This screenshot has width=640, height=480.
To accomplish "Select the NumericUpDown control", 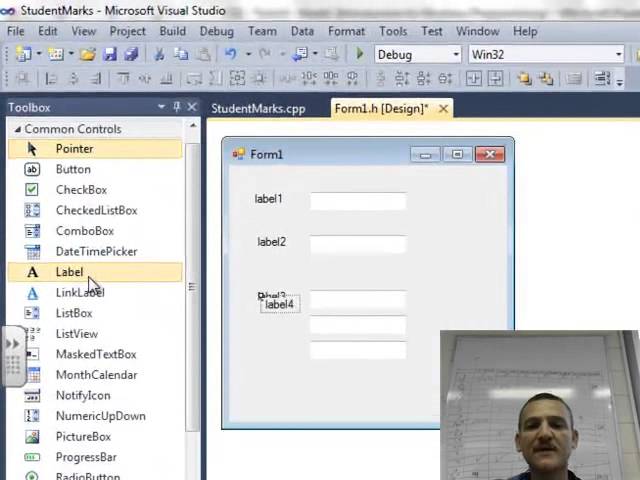I will [95, 416].
